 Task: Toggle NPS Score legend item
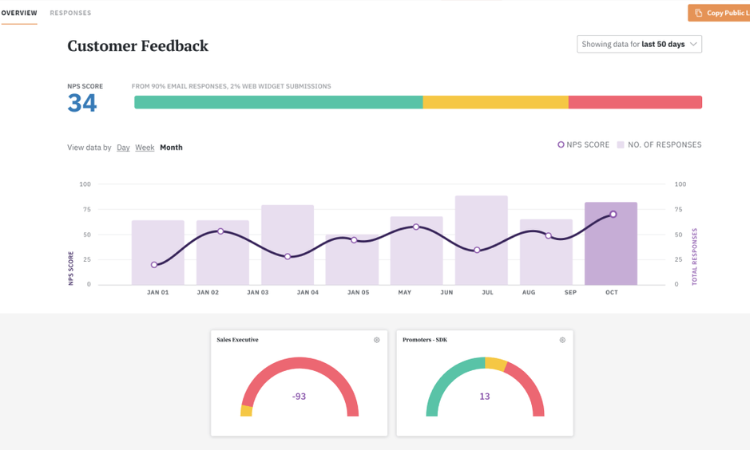pos(584,144)
